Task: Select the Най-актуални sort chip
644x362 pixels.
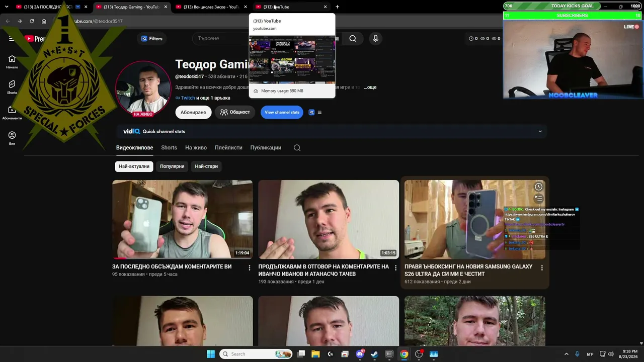Action: [134, 166]
